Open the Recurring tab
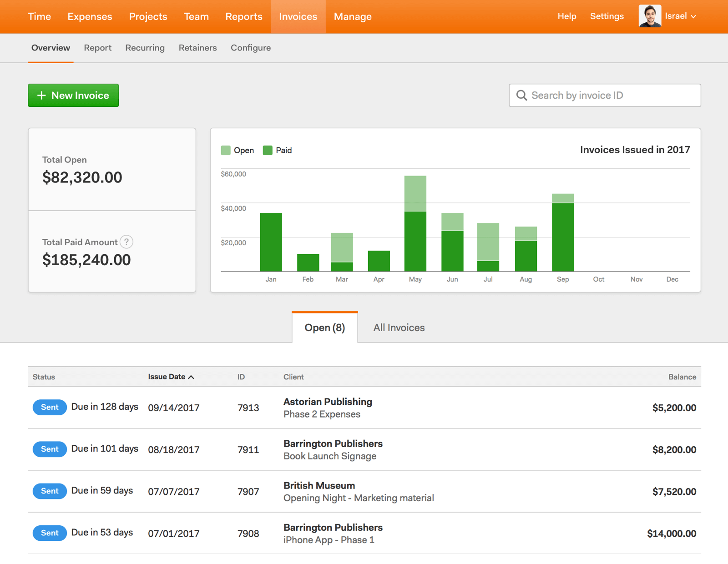The height and width of the screenshot is (564, 728). click(x=145, y=48)
